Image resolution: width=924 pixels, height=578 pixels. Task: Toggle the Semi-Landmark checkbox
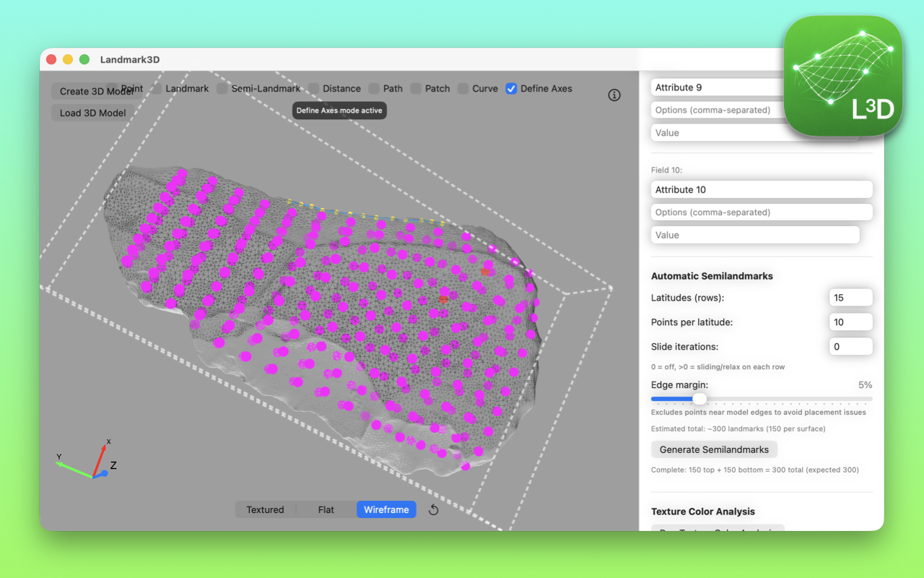pyautogui.click(x=222, y=88)
